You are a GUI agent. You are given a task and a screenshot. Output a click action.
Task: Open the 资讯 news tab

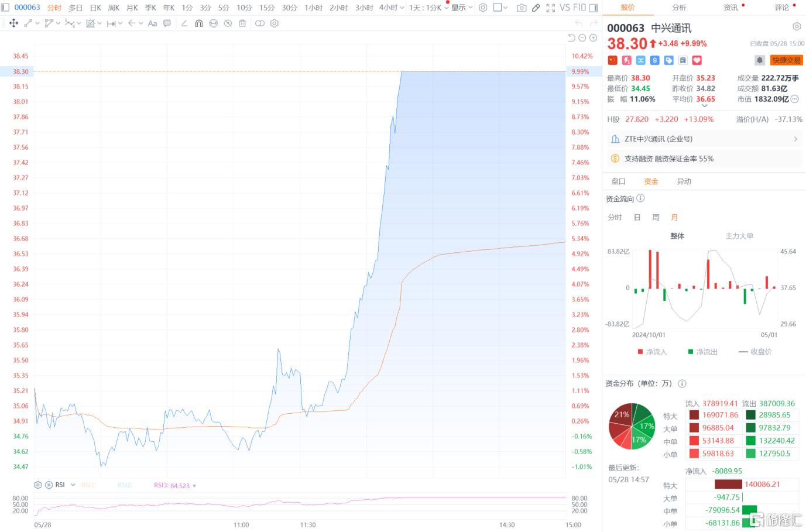click(731, 8)
